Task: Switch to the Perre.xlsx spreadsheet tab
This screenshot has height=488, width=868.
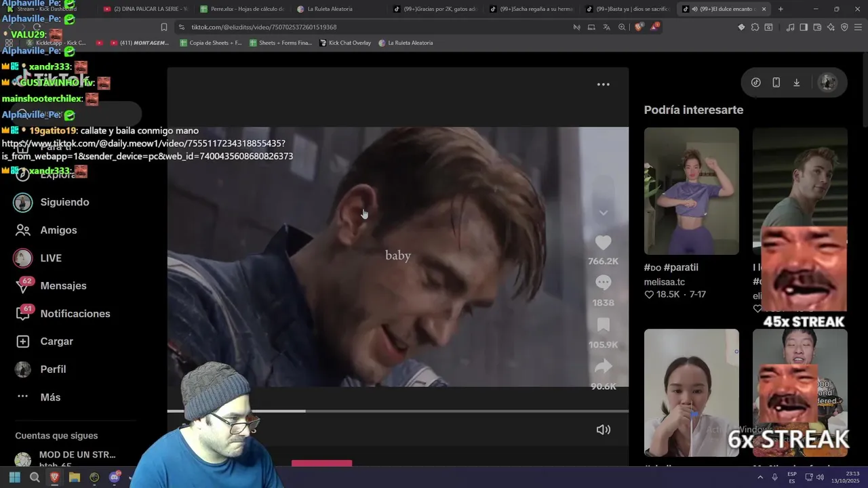Action: click(241, 9)
